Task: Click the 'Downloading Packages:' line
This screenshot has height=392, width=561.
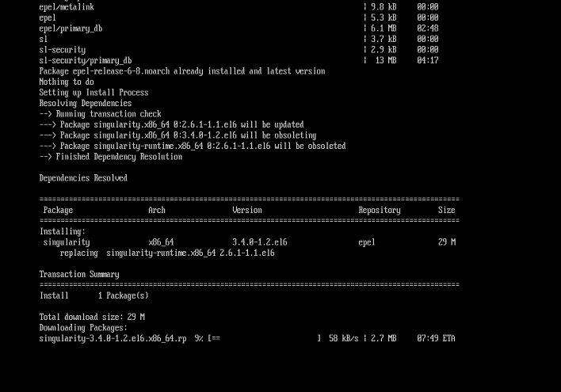Action: (x=83, y=328)
